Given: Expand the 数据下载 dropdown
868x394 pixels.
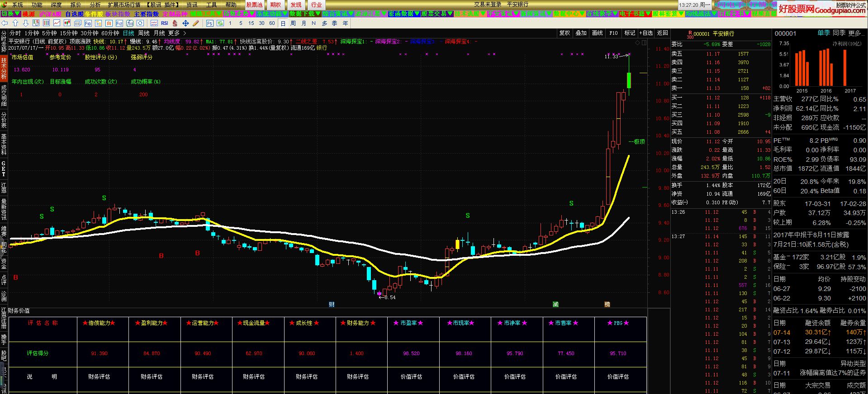Looking at the screenshot, I should click(306, 14).
